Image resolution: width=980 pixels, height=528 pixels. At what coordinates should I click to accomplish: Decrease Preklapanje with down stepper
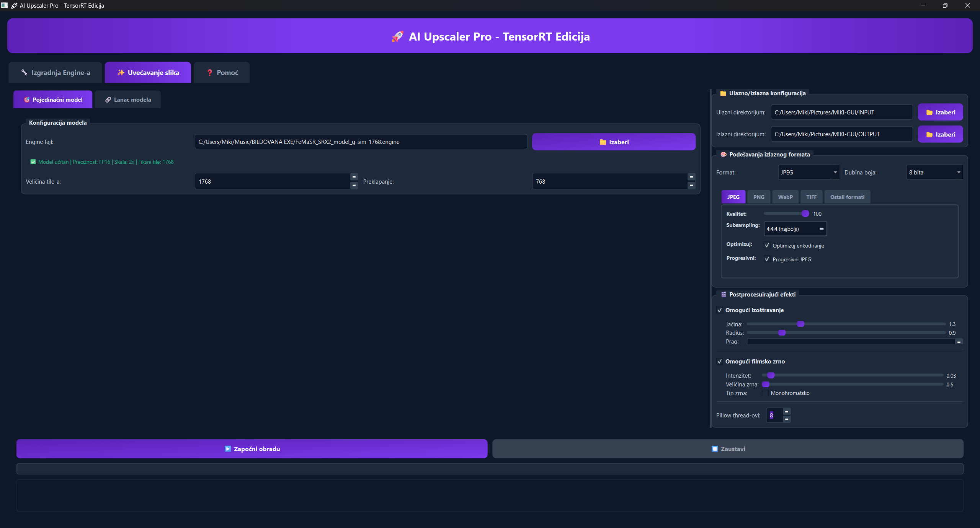691,186
